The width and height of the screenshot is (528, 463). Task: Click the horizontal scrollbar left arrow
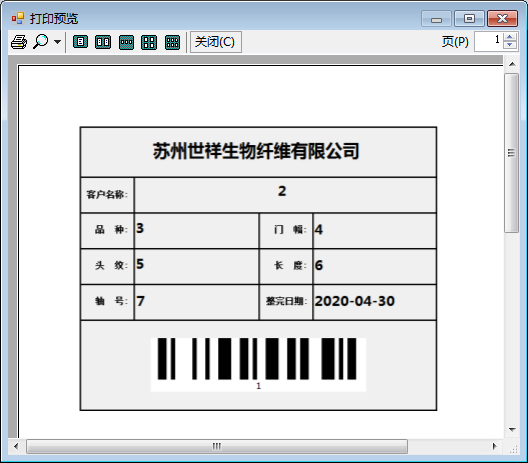16,447
